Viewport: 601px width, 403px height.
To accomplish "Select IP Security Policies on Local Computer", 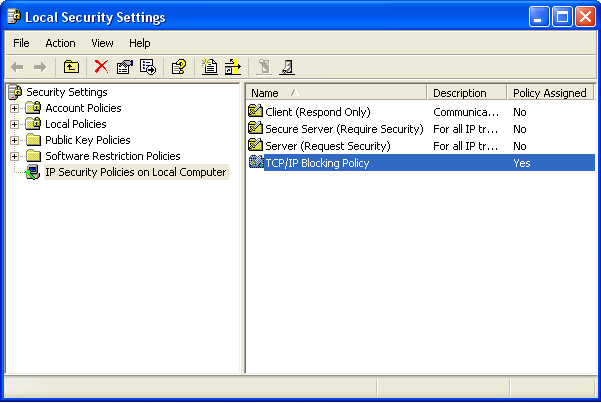I will point(136,172).
